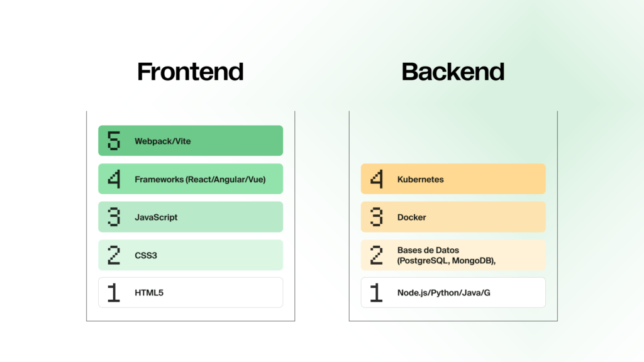Select the JavaScript card

pyautogui.click(x=191, y=217)
